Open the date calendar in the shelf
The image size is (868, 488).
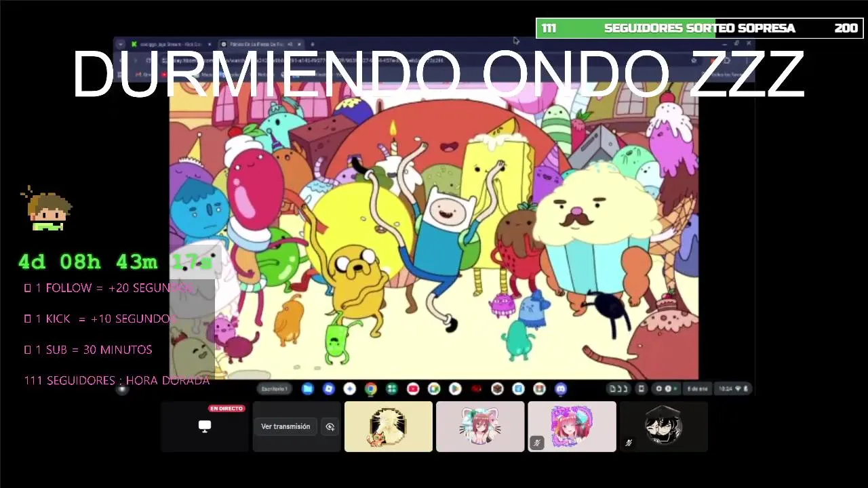697,388
